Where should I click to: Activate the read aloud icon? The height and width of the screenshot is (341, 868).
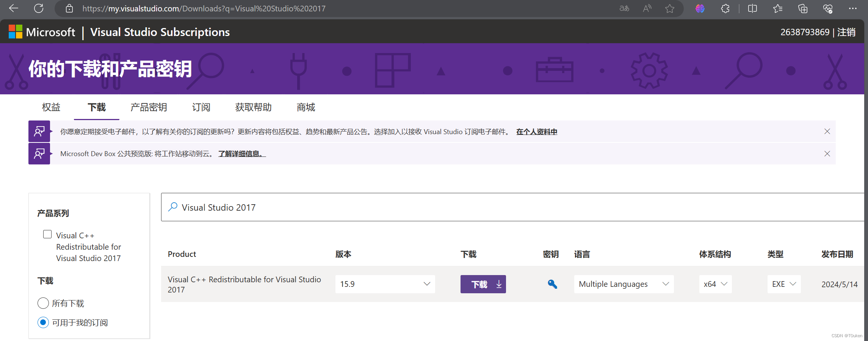point(647,8)
